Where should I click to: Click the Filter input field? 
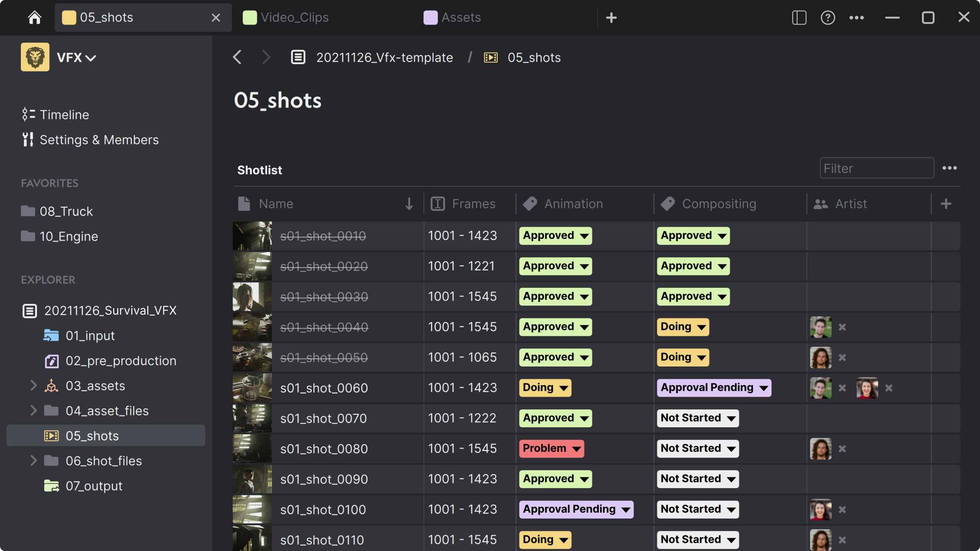[x=876, y=168]
